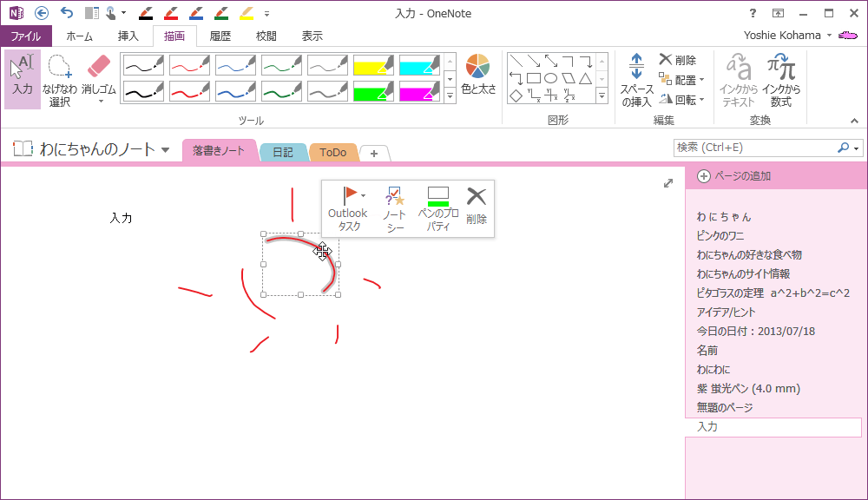Pick the cyan highlighter pen
The height and width of the screenshot is (500, 868).
click(x=419, y=65)
